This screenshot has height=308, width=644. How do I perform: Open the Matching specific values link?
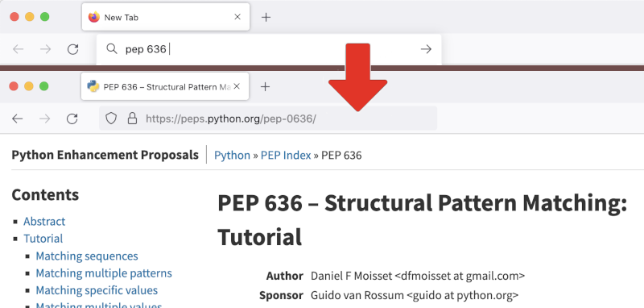(97, 290)
